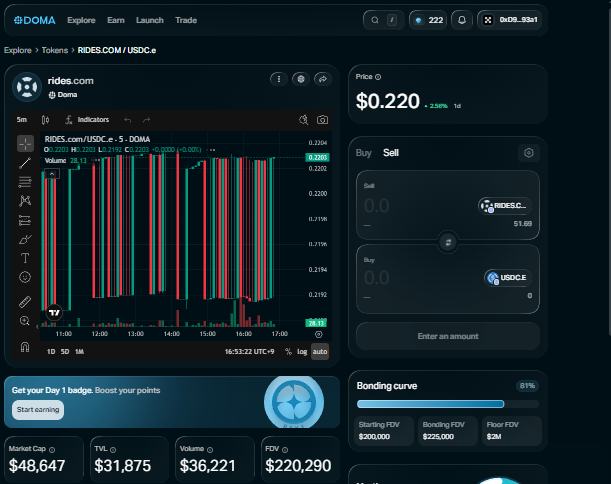Screen dimensions: 611x484
Task: Open the RIDES.C... token selector
Action: (x=505, y=206)
